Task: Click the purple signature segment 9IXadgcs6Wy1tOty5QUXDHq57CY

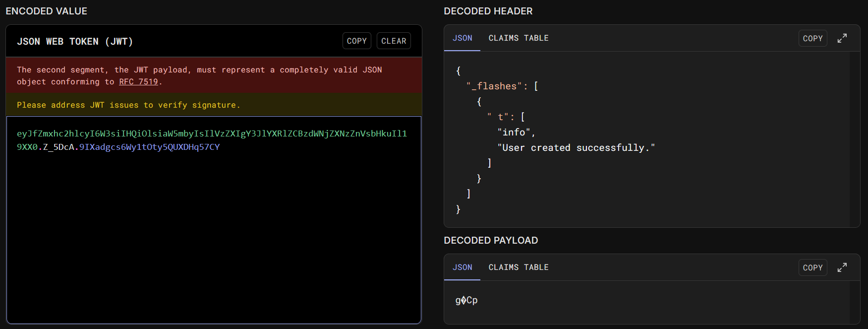Action: [149, 147]
